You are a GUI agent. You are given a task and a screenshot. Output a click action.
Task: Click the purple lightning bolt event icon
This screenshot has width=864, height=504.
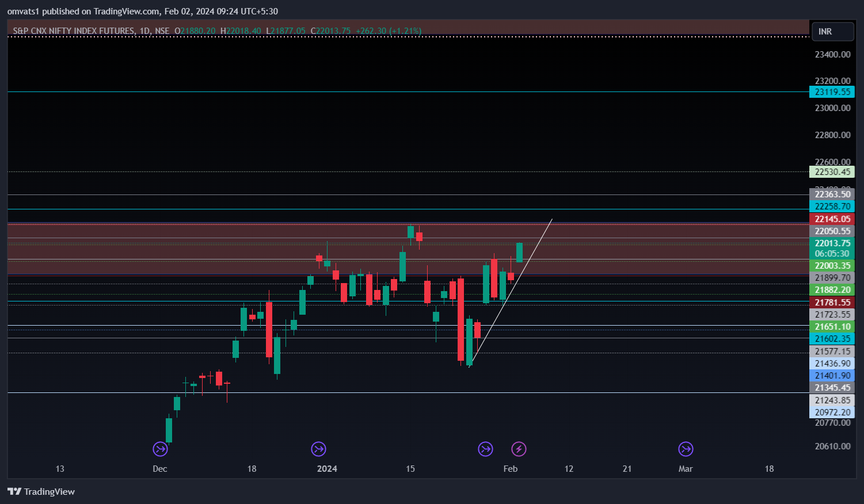519,449
